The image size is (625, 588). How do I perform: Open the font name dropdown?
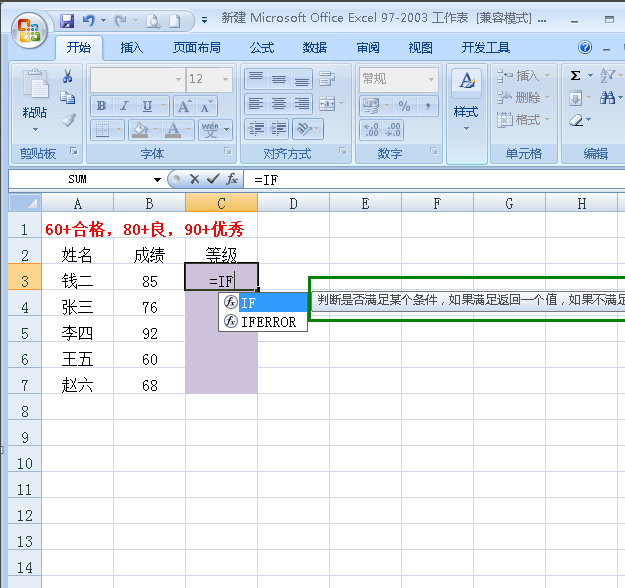point(178,79)
